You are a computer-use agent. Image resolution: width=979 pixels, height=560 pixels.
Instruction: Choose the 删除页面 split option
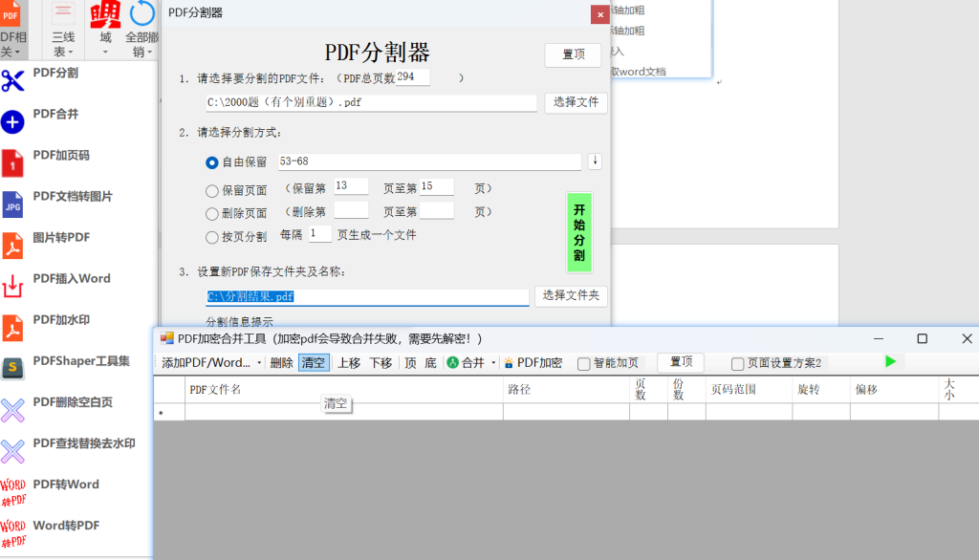[x=211, y=212]
